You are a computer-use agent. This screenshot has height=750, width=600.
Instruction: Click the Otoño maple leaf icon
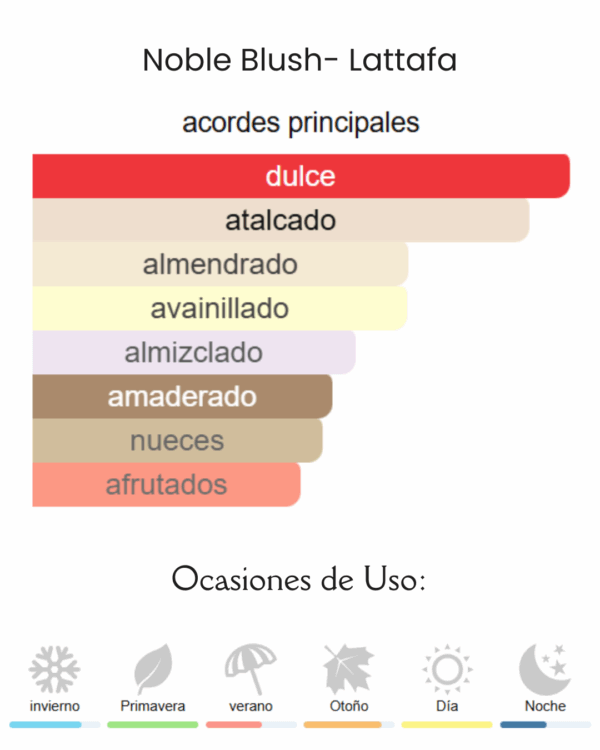349,669
